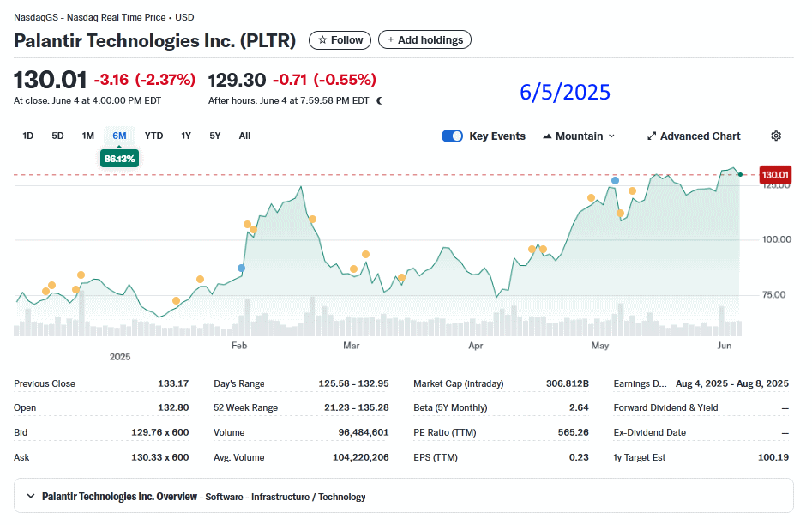Click the Ask value 130.33 x 600
Image resolution: width=812 pixels, height=525 pixels.
[160, 457]
